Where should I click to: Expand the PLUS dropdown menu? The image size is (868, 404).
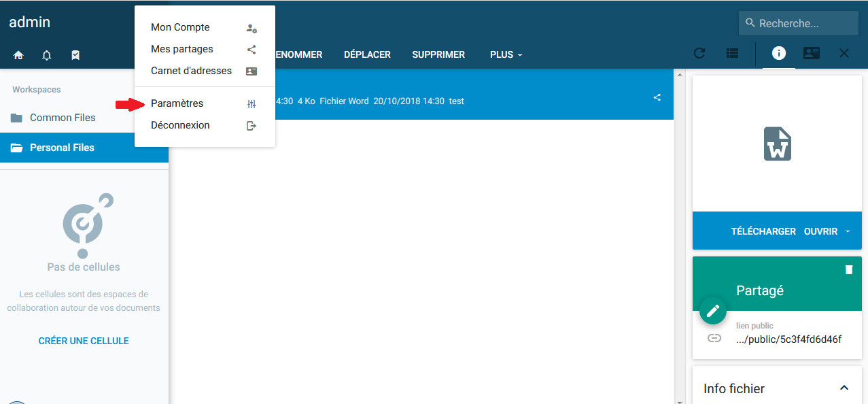point(506,54)
